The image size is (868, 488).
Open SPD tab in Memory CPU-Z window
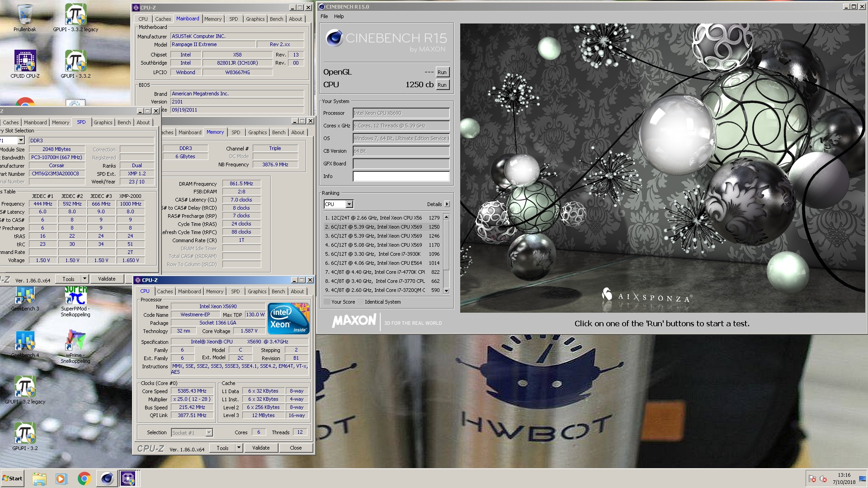(x=236, y=132)
